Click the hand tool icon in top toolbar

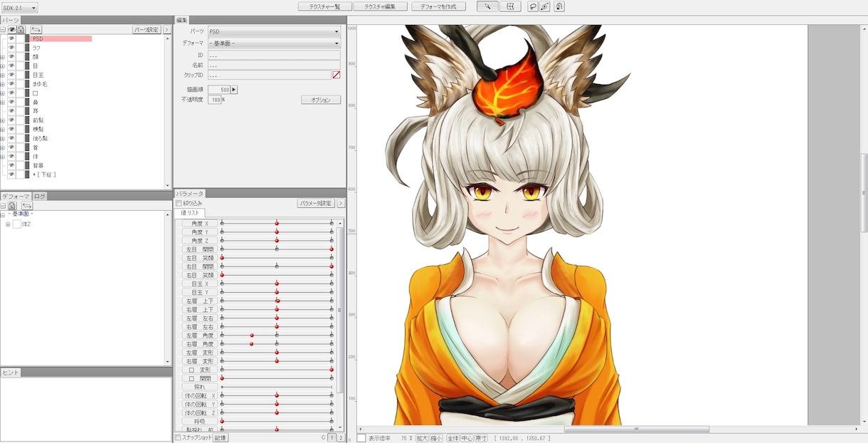559,6
